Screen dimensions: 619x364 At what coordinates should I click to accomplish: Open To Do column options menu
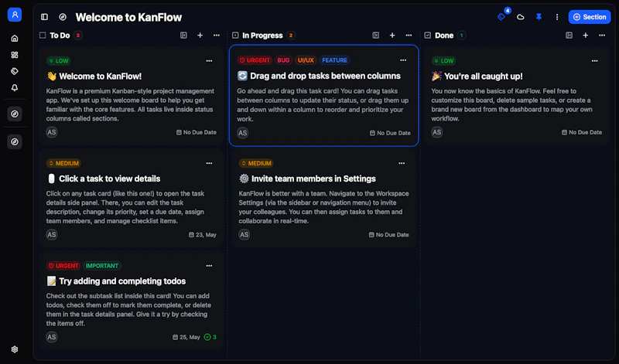217,36
